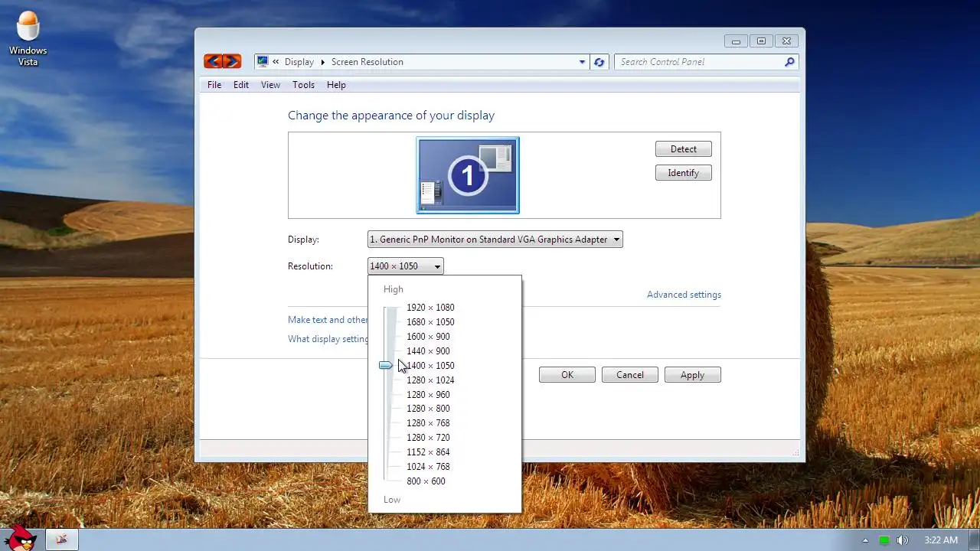The height and width of the screenshot is (551, 980).
Task: Click the Control Panel icon in address bar
Action: [x=263, y=62]
